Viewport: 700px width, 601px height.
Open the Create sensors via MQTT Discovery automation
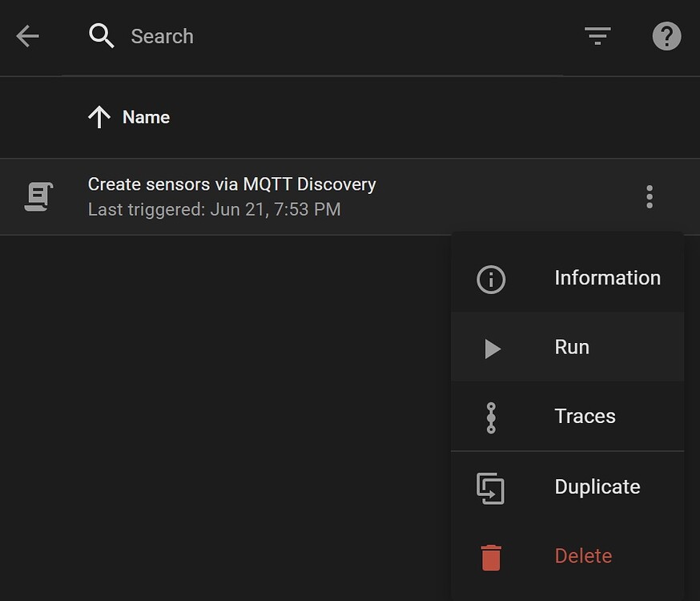231,184
